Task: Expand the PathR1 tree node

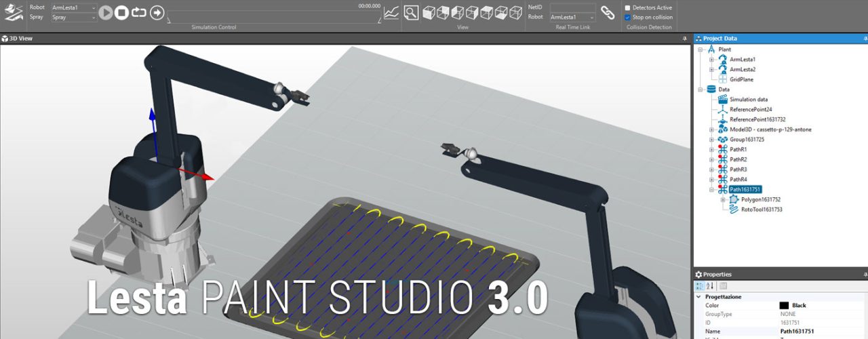Action: pos(711,149)
